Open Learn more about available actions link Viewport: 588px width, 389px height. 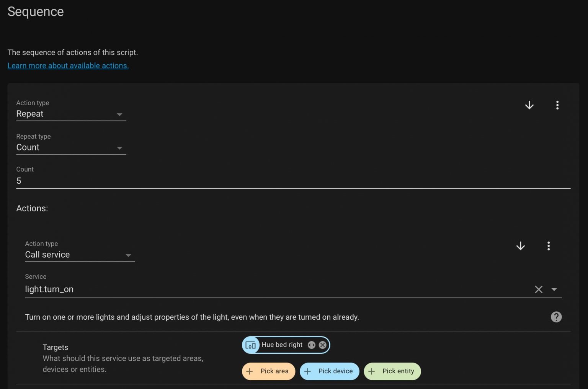click(68, 66)
